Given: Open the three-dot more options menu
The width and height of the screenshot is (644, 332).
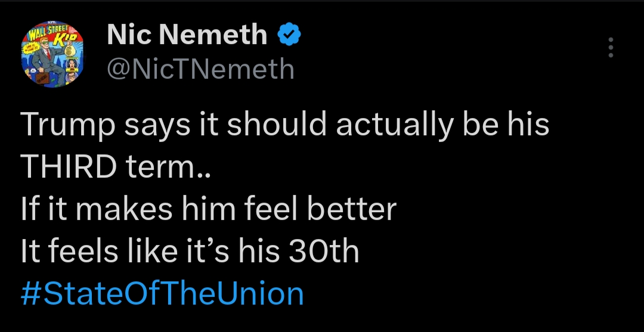Looking at the screenshot, I should (609, 48).
